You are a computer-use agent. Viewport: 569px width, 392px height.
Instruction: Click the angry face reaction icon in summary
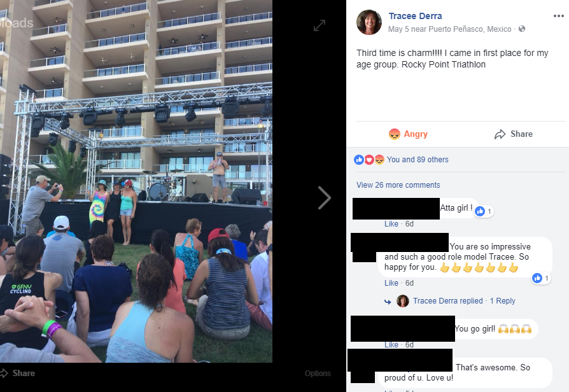[x=379, y=160]
